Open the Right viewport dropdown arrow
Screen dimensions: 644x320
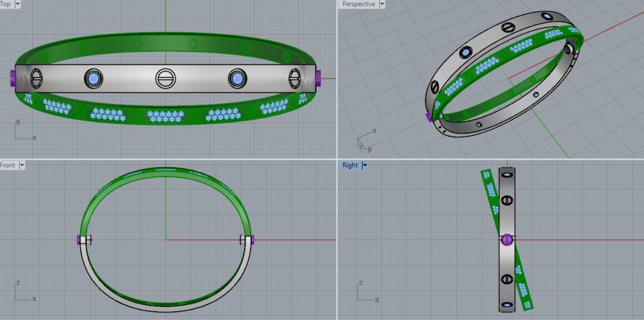[365, 165]
